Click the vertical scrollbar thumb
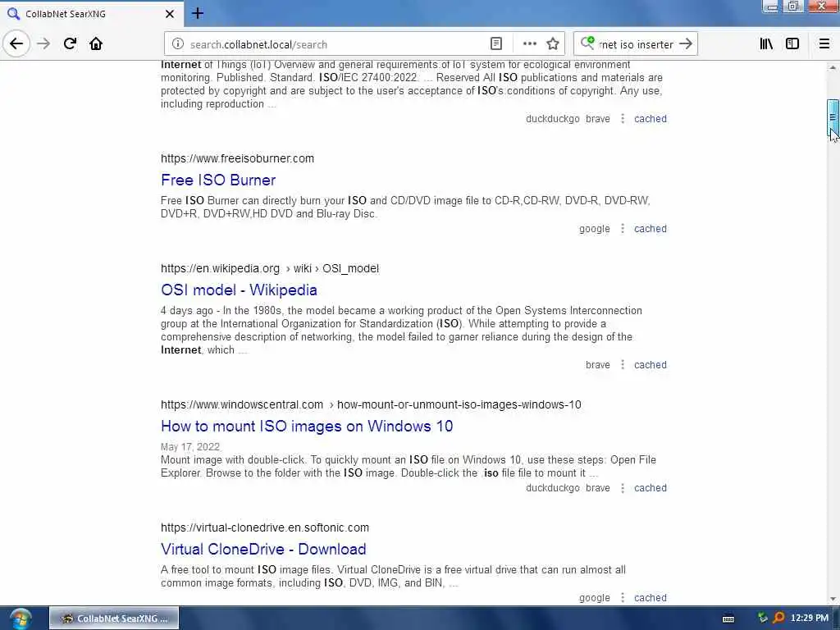 click(x=833, y=118)
